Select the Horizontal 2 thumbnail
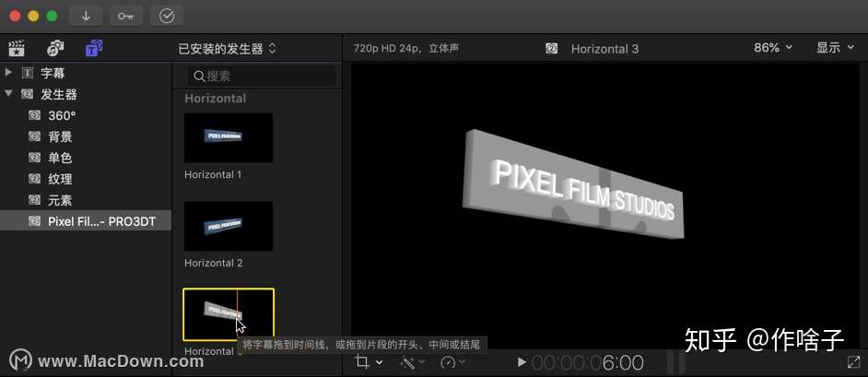Viewport: 868px width, 377px height. [229, 226]
